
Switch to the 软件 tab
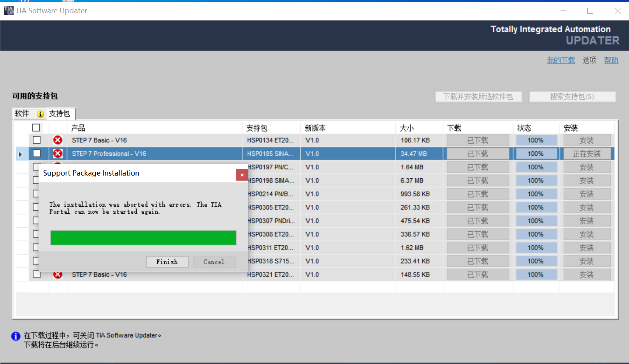point(22,114)
